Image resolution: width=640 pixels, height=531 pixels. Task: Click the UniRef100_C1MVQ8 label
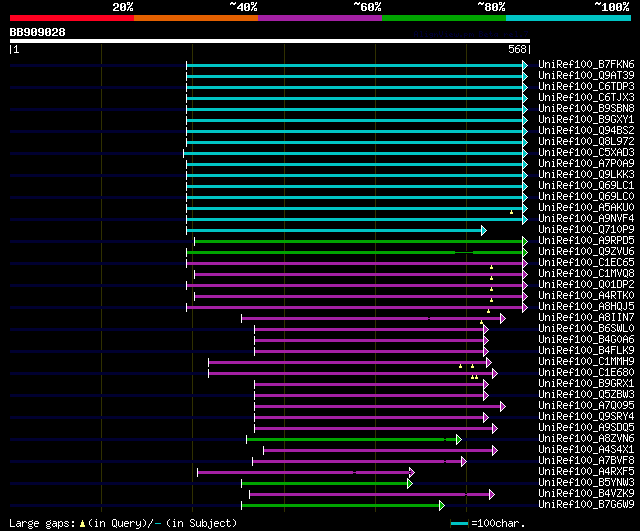pos(586,274)
